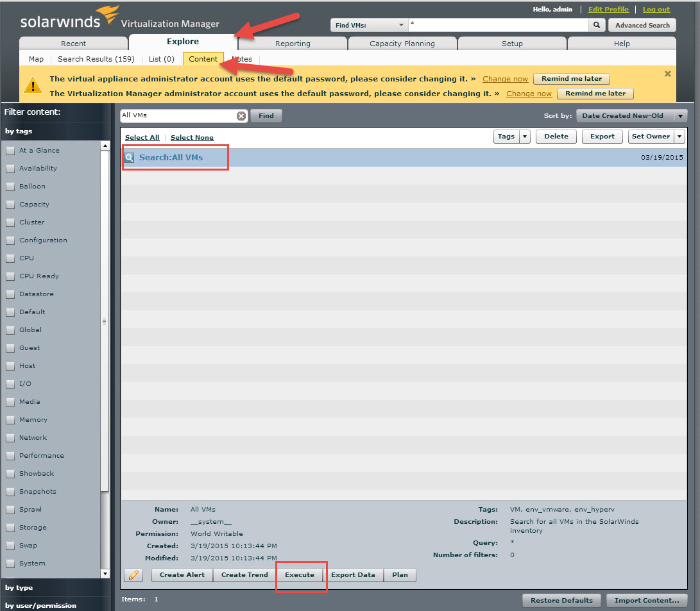Click the Log out link
Image resolution: width=700 pixels, height=611 pixels.
tap(656, 10)
